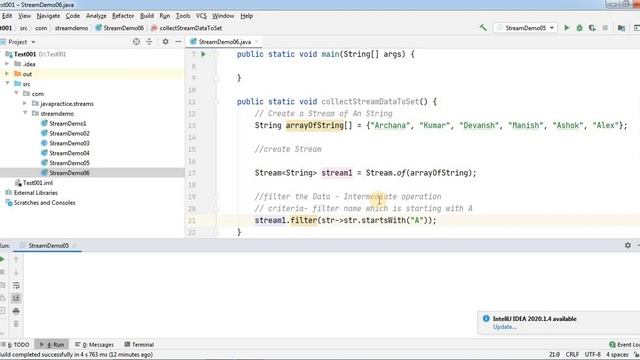Screen dimensions: 640x360
Task: Clear output with trash icon in Run panel
Action: (x=16, y=324)
